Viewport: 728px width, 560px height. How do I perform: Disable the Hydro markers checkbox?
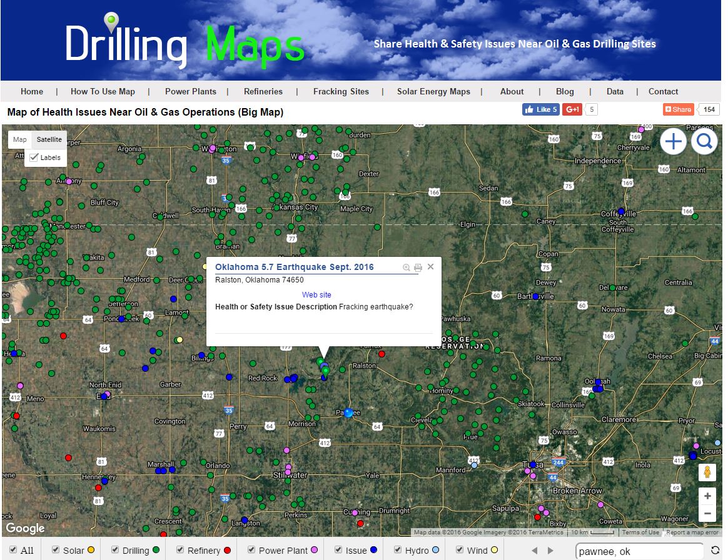coord(399,550)
